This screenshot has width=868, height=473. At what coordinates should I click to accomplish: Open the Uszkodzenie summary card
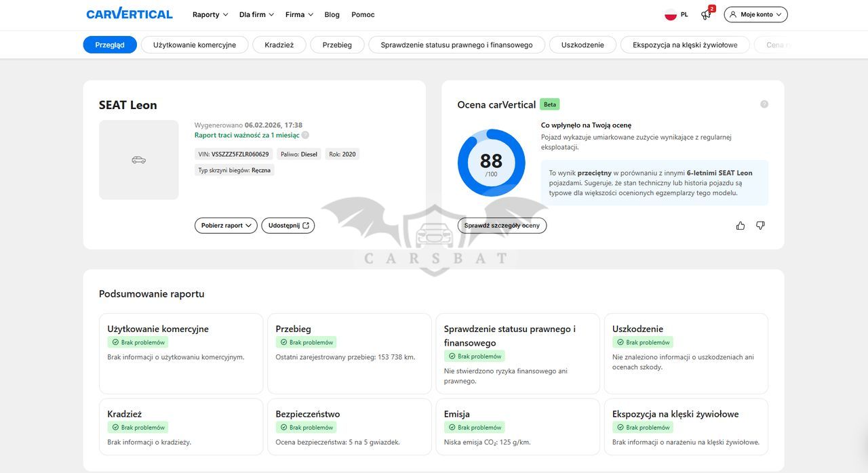click(x=686, y=354)
